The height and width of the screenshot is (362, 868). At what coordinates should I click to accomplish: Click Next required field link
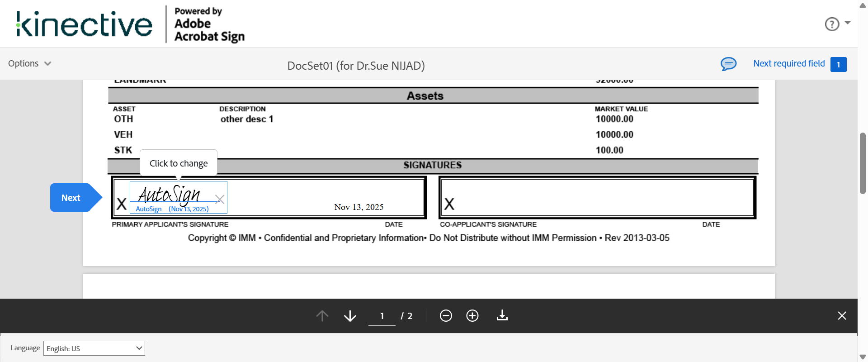tap(789, 63)
